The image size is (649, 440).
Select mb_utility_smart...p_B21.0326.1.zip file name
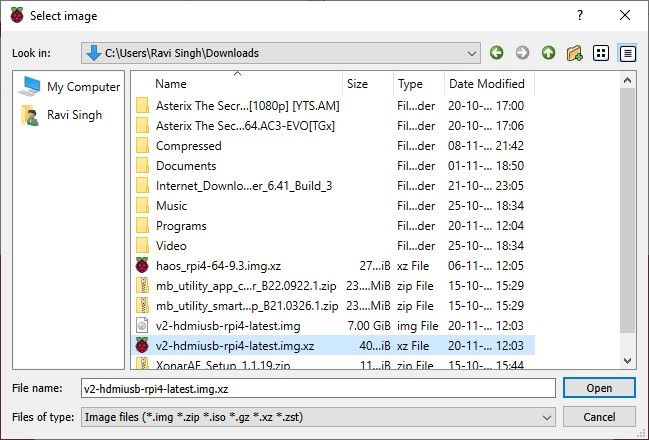(247, 306)
